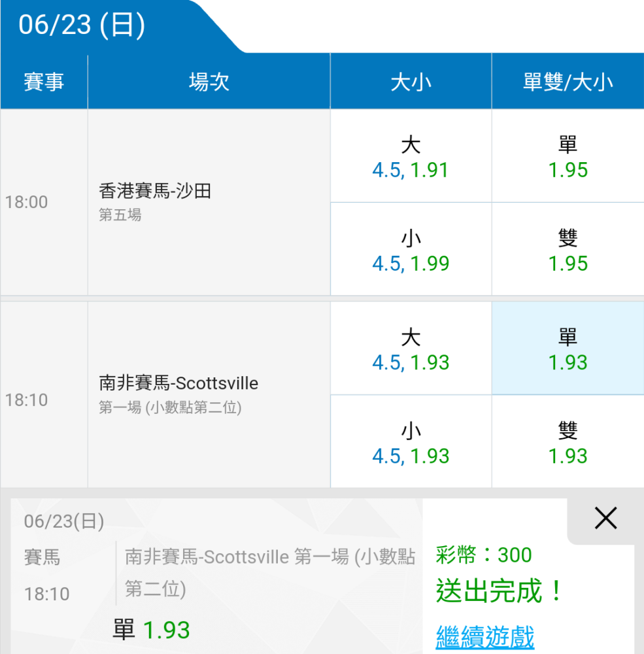644x654 pixels.
Task: Choose 雙 1.93 for Scottsville race
Action: click(568, 443)
